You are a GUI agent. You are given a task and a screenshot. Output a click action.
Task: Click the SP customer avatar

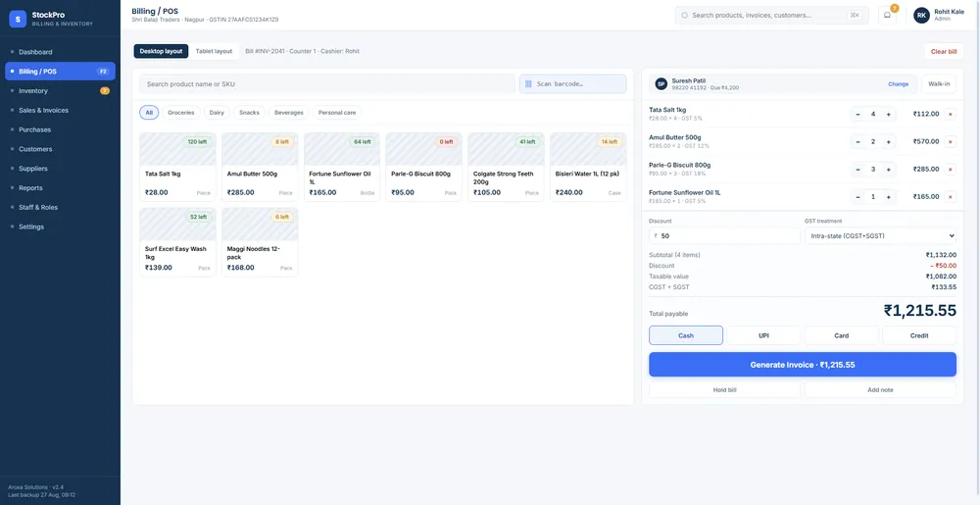[661, 83]
